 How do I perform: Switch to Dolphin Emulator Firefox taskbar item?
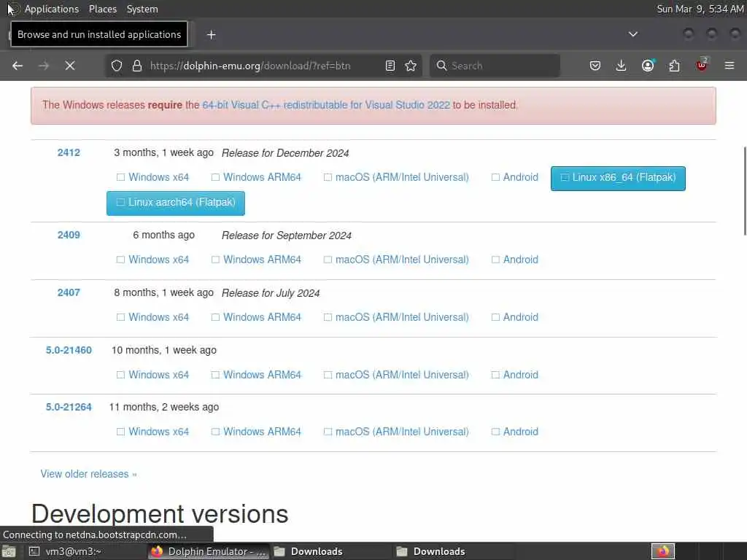point(209,551)
